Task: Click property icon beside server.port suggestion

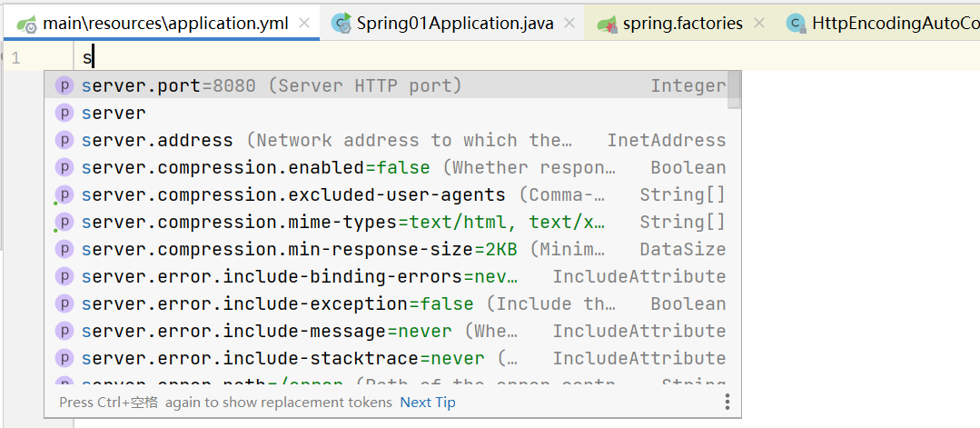Action: pyautogui.click(x=64, y=85)
